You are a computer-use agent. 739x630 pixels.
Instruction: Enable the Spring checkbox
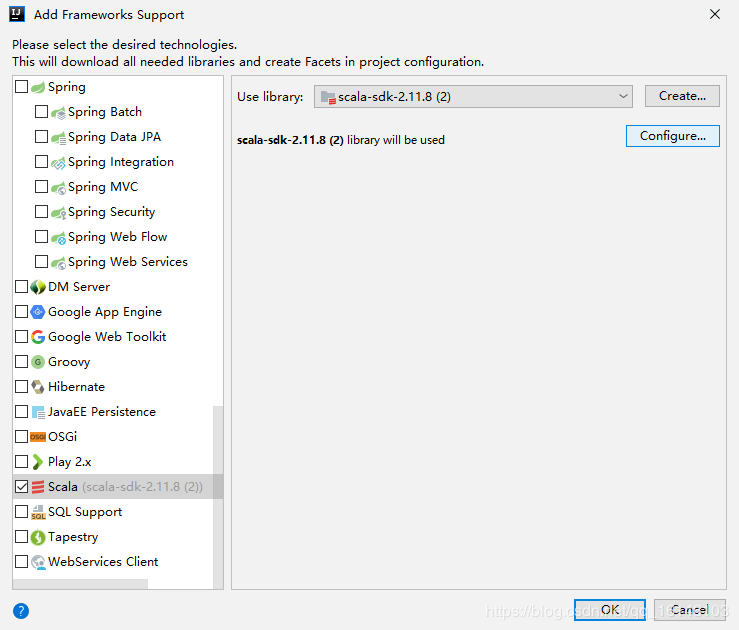tap(21, 87)
